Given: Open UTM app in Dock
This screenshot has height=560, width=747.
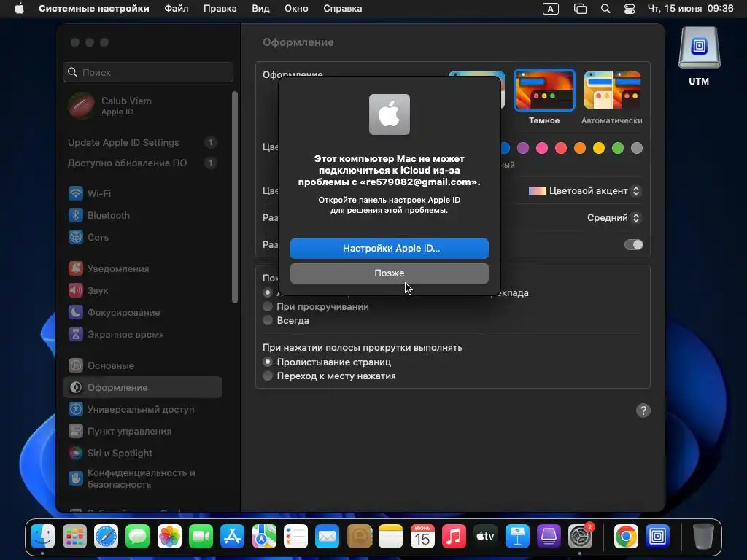Looking at the screenshot, I should (x=657, y=537).
